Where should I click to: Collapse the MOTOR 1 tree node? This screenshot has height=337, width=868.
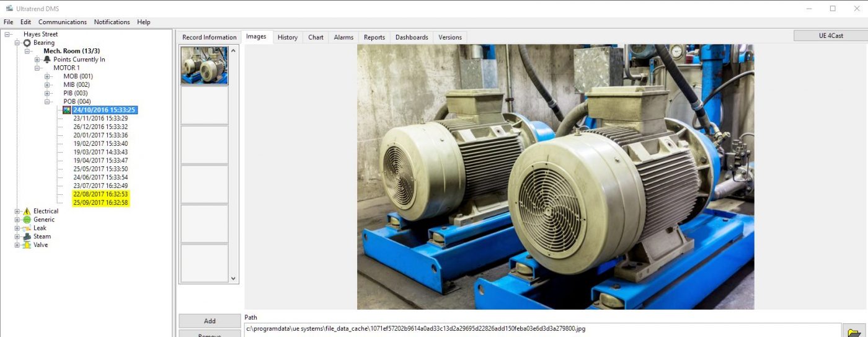tap(38, 68)
